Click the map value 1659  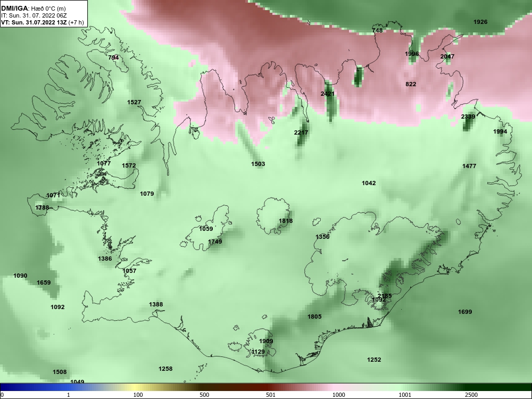click(44, 282)
